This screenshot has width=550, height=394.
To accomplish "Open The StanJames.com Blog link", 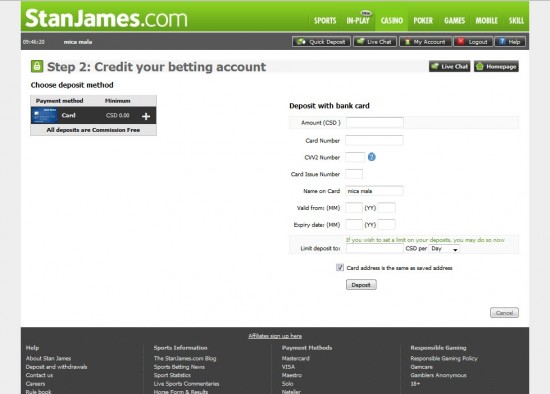I will (x=185, y=358).
